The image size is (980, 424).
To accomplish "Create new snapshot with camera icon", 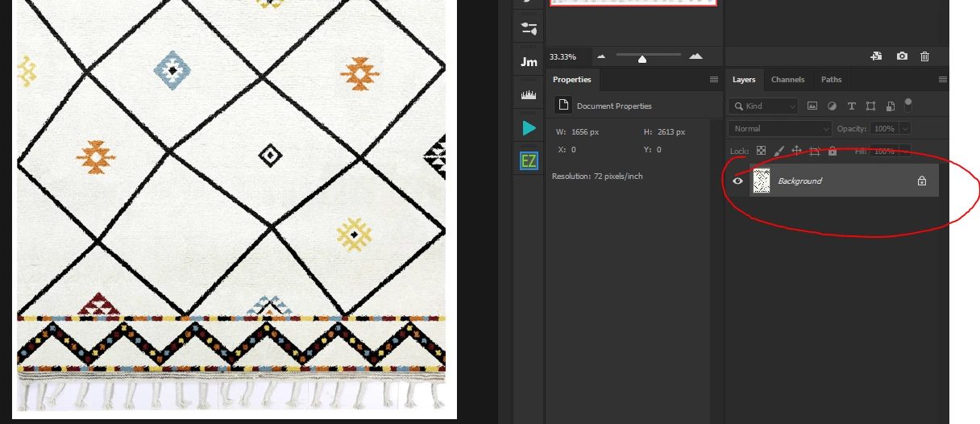I will coord(902,56).
